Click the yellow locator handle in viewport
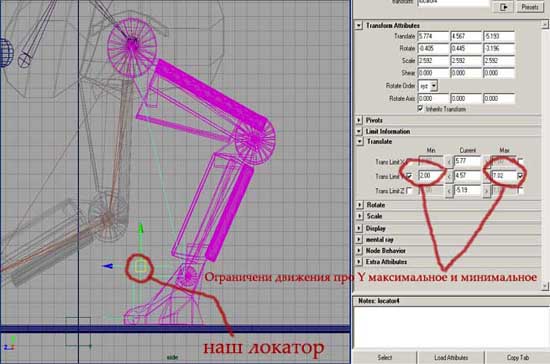The height and width of the screenshot is (364, 550). tap(140, 268)
